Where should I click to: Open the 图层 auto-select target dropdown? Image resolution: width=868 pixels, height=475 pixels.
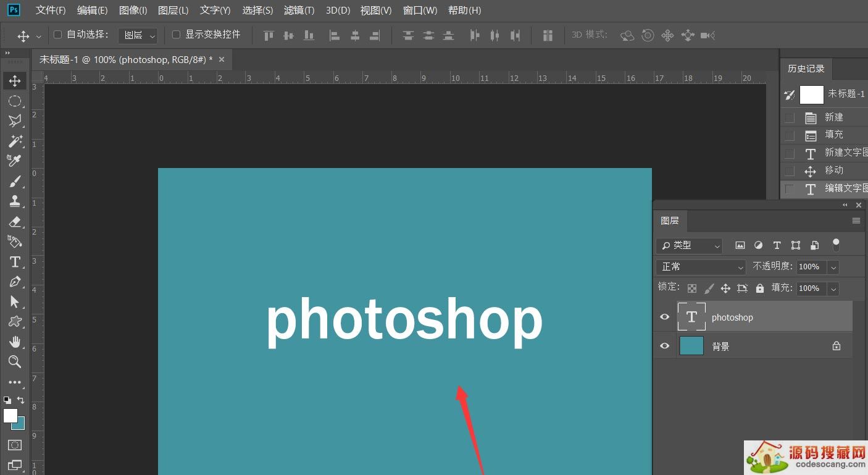point(138,36)
